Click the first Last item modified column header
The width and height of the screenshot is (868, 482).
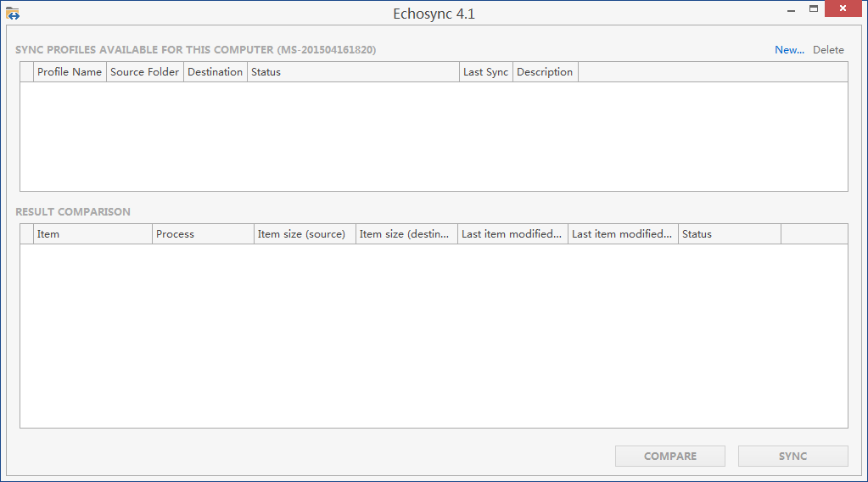coord(512,234)
